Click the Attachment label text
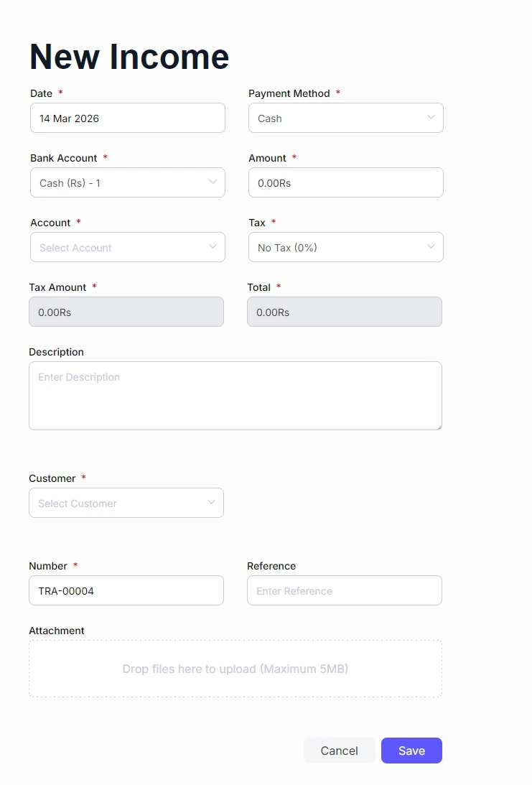Viewport: 532px width, 785px height. (x=57, y=631)
